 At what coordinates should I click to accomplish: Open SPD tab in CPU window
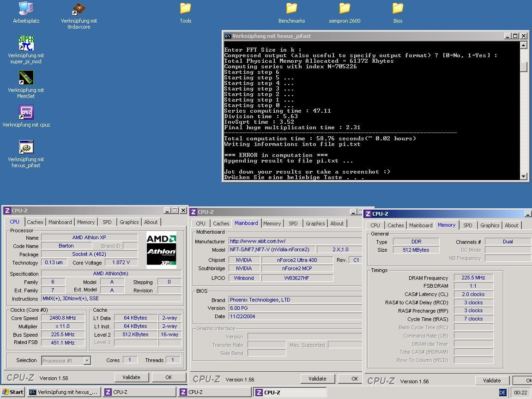107,222
